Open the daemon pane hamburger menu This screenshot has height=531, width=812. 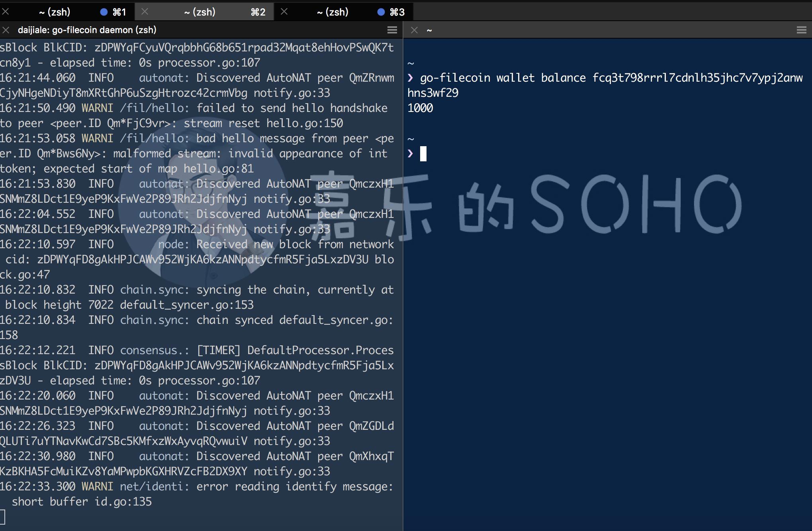point(392,30)
